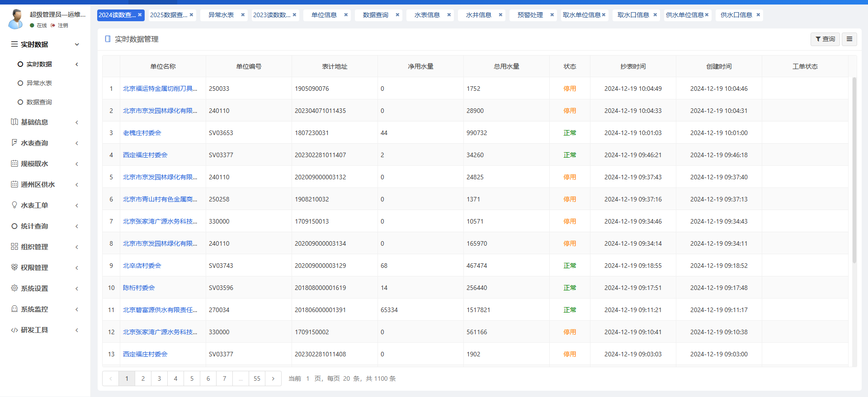Sort by the 净用水量 column header
Image resolution: width=868 pixels, height=397 pixels.
pos(420,66)
